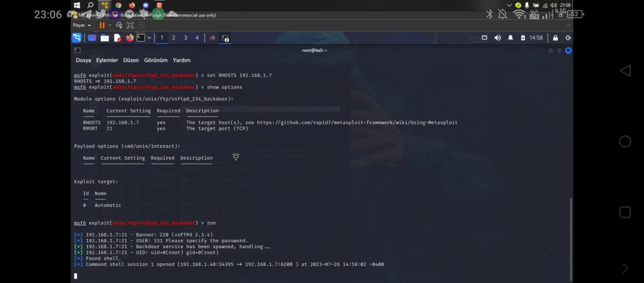Click Windows clock showing 21:58
Screen dimensions: 644x283
click(565, 5)
